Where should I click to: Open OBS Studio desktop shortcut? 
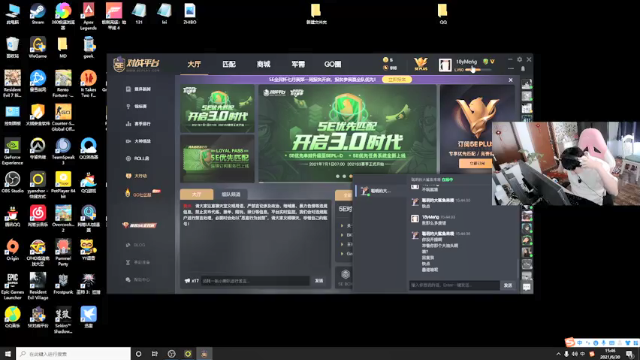click(12, 182)
